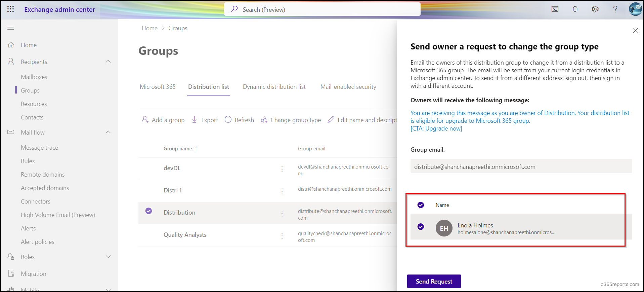Open the Cloud Shell terminal icon
Screen dimensions: 644x292
coord(555,9)
